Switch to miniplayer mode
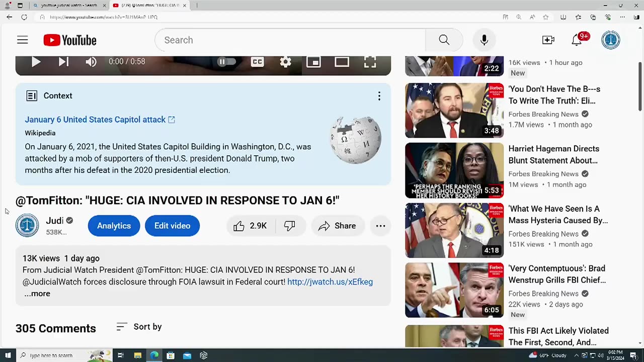Viewport: 644px width, 362px height. 313,62
